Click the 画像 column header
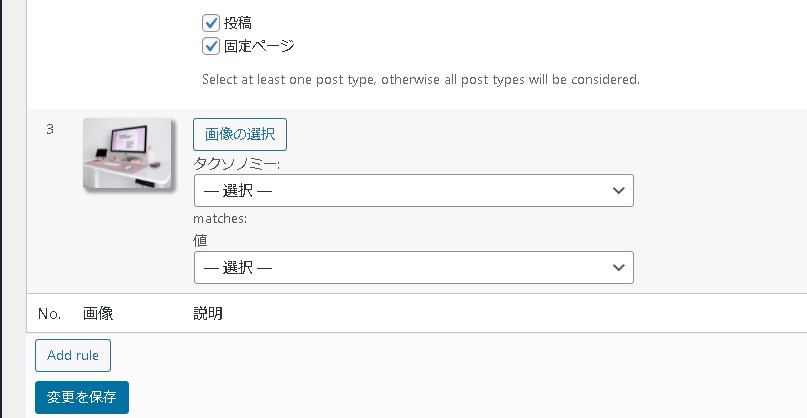The height and width of the screenshot is (418, 807). 98,314
